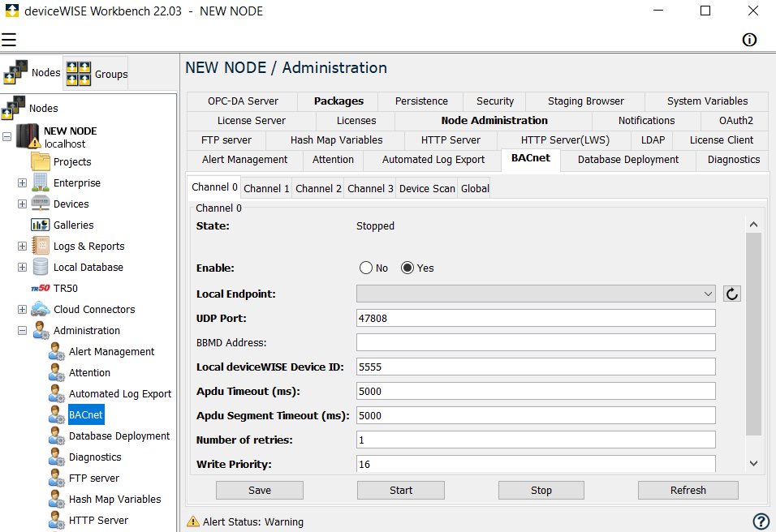Click the Devices icon in tree
The image size is (776, 532).
tap(41, 204)
